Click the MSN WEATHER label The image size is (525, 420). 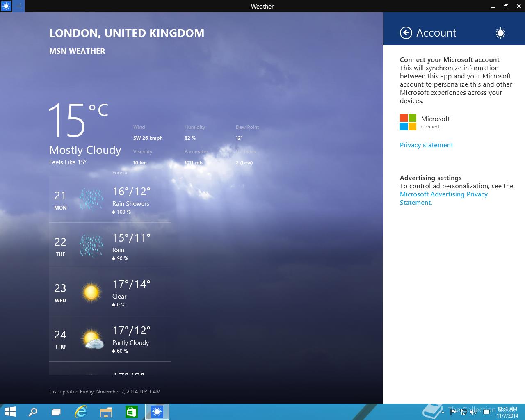77,51
